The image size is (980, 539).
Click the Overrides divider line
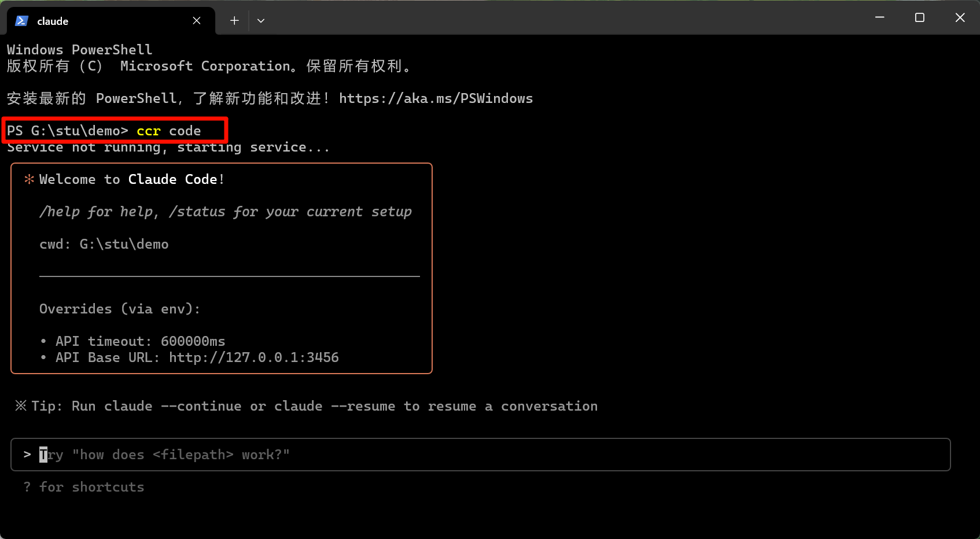coord(229,276)
